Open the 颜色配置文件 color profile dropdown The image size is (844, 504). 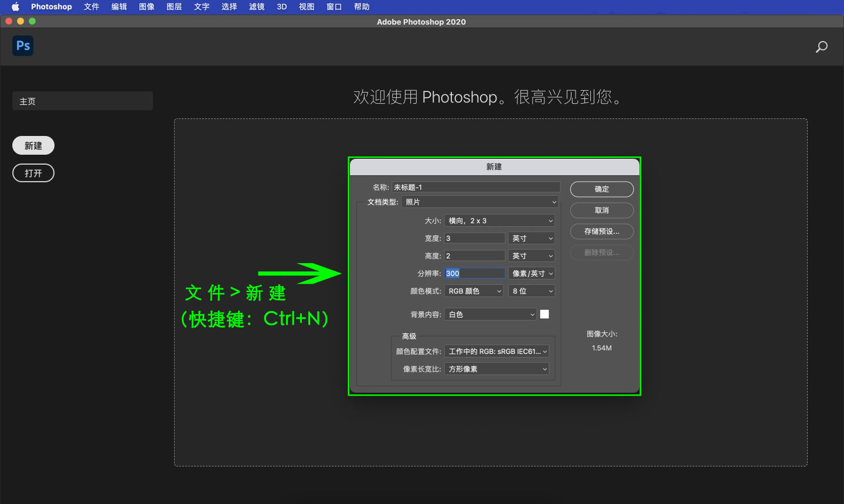(x=496, y=350)
